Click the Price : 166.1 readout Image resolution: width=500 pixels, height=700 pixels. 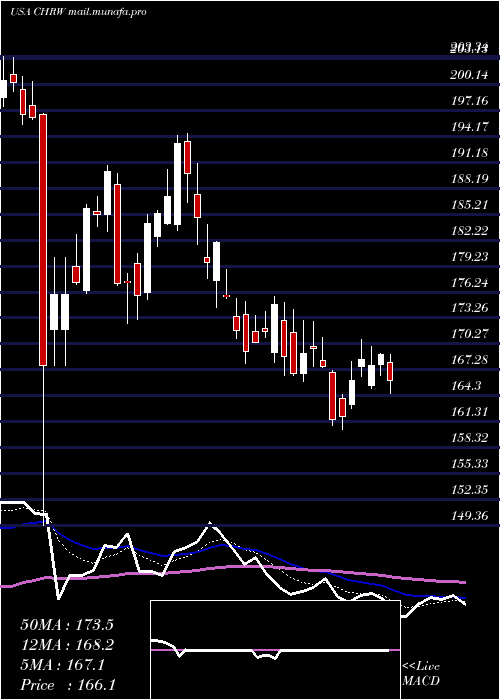coord(68,685)
